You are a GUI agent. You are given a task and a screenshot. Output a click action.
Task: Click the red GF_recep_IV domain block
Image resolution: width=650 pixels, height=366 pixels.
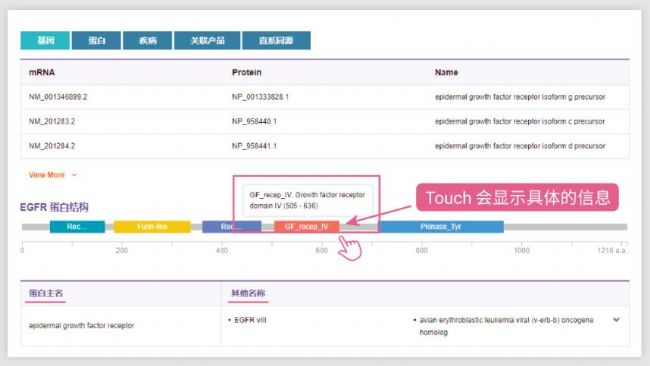(x=307, y=227)
